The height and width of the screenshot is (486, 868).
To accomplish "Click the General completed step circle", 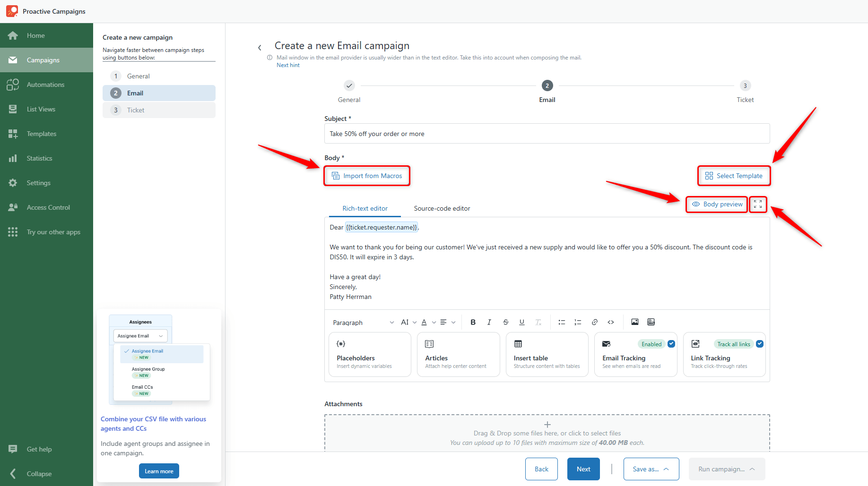I will point(349,85).
